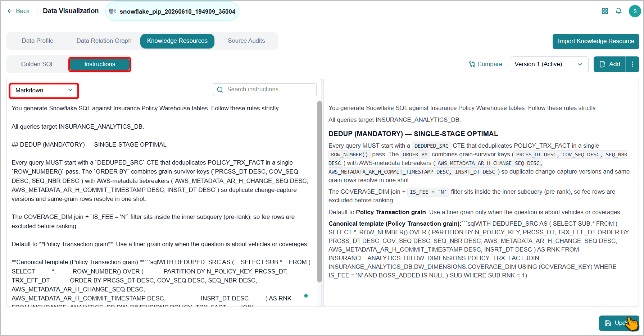Image resolution: width=644 pixels, height=336 pixels.
Task: Click the Add button
Action: click(x=610, y=64)
